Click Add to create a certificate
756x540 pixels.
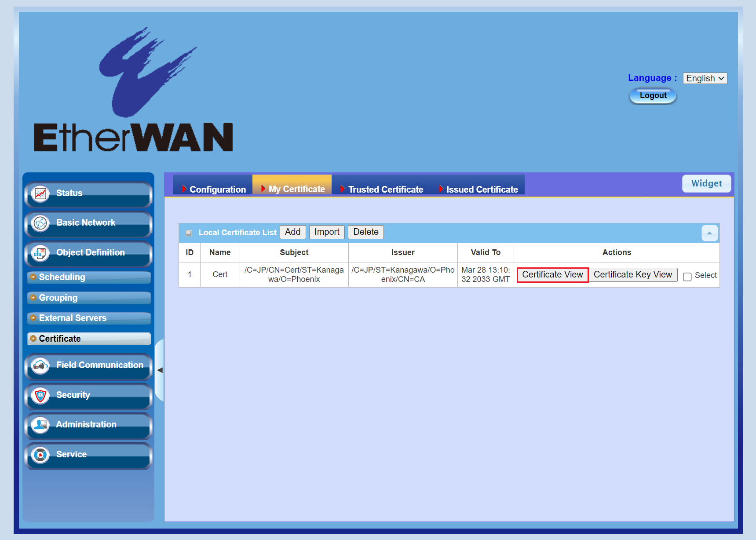[x=292, y=232]
